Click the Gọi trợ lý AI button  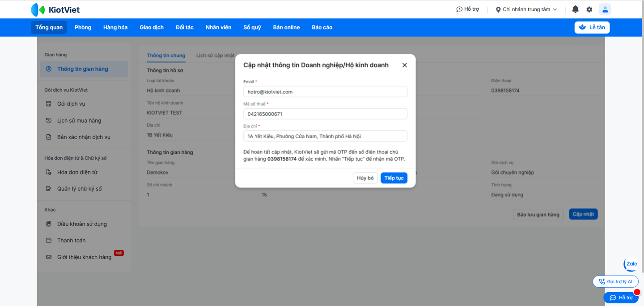[x=615, y=281]
